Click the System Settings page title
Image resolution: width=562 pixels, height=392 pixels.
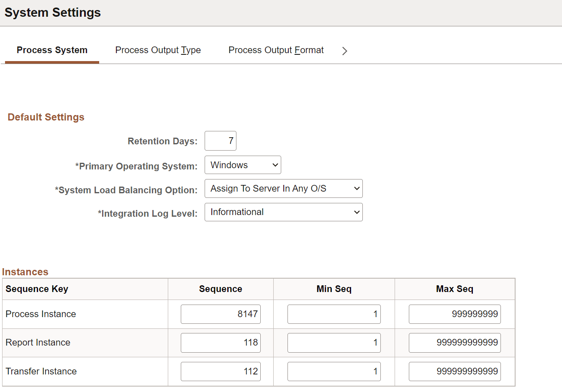(52, 12)
